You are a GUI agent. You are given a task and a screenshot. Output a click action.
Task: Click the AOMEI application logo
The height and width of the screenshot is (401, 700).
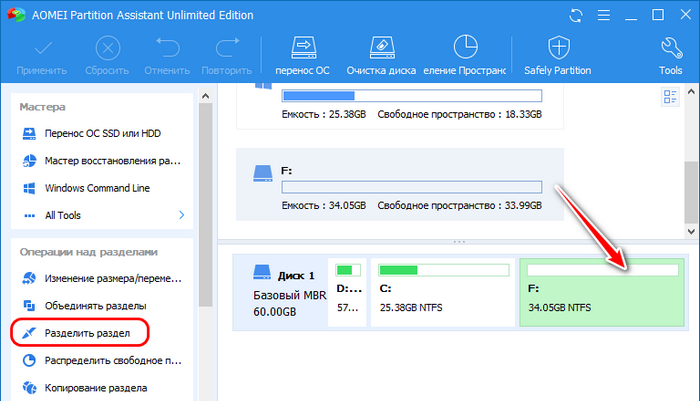click(17, 15)
